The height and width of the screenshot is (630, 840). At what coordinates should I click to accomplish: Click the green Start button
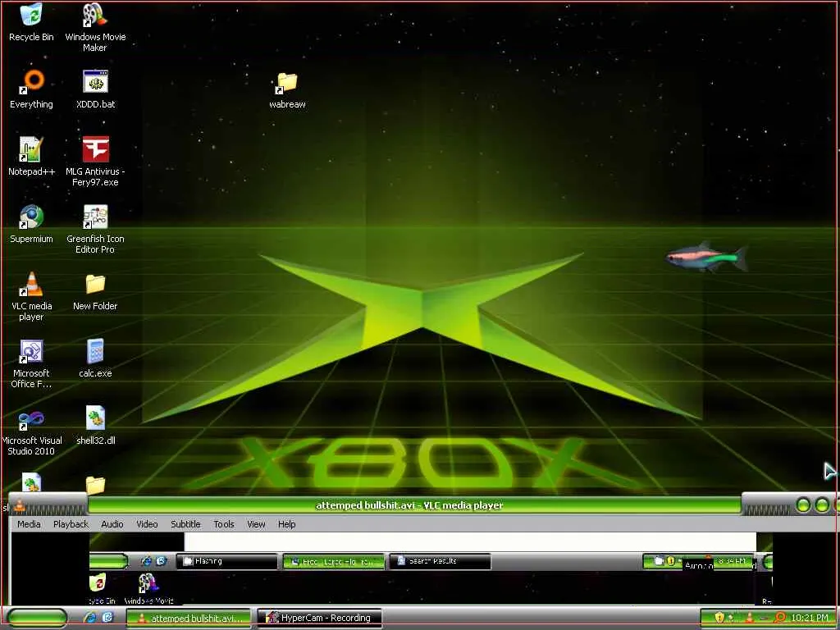point(38,618)
